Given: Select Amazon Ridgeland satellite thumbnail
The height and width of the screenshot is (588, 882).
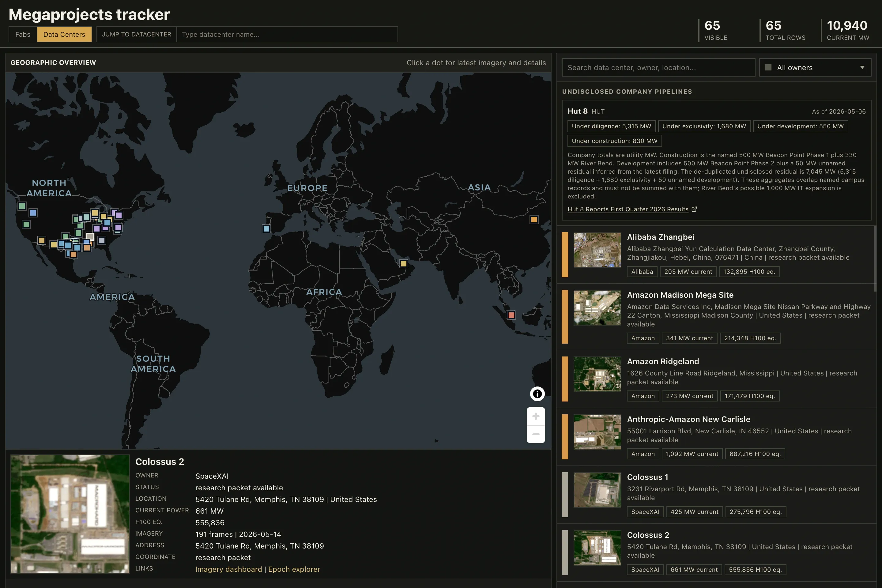Looking at the screenshot, I should coord(597,374).
